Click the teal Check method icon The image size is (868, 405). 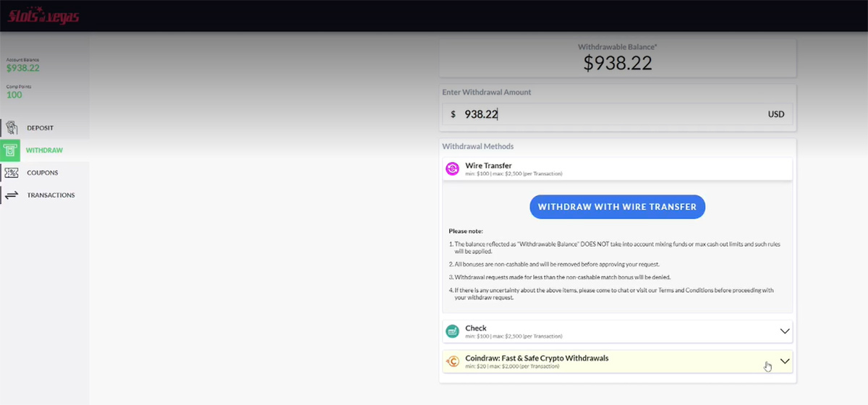[x=452, y=331]
